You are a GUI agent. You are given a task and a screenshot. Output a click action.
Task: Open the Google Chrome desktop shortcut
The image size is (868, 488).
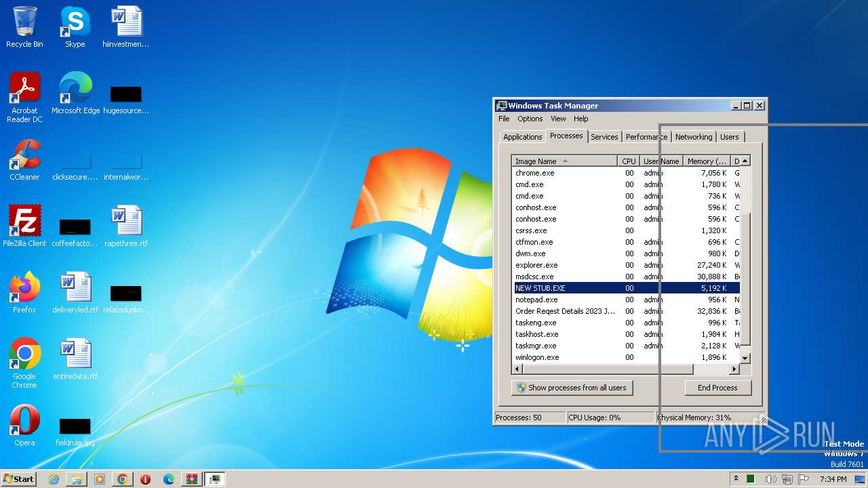coord(24,363)
